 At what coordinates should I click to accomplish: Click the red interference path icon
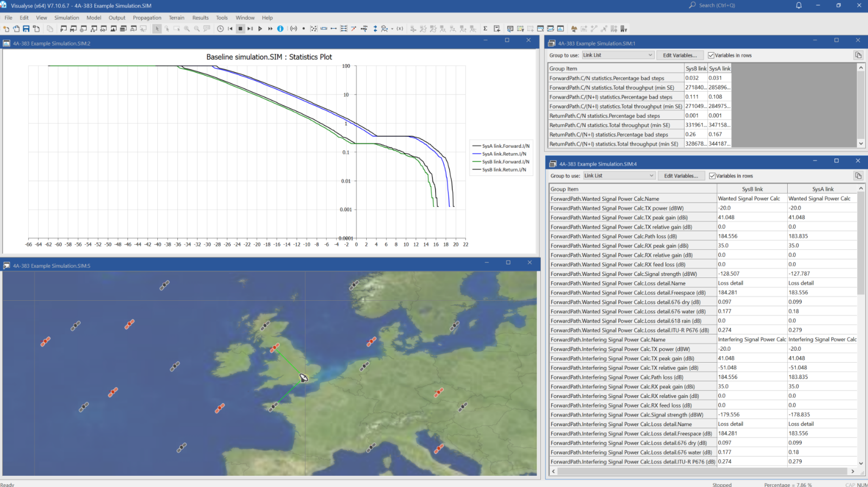pos(354,29)
